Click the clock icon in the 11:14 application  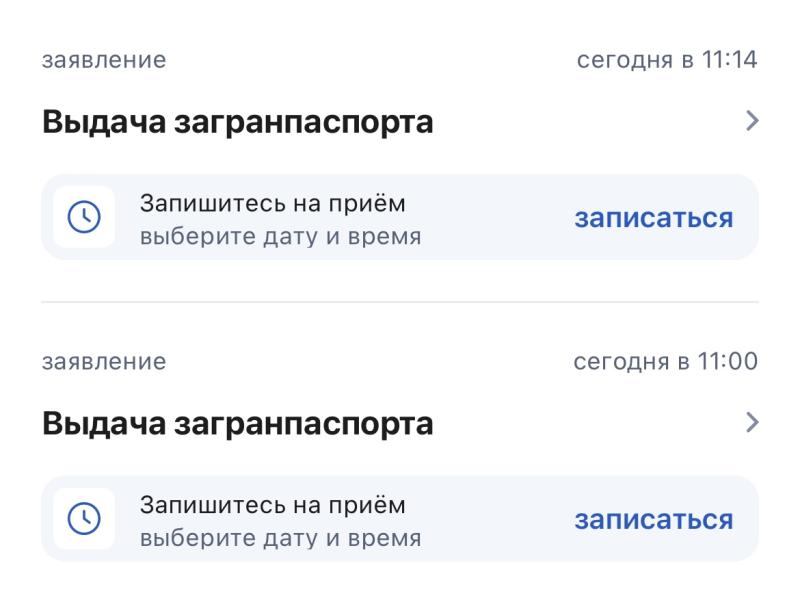pyautogui.click(x=83, y=217)
